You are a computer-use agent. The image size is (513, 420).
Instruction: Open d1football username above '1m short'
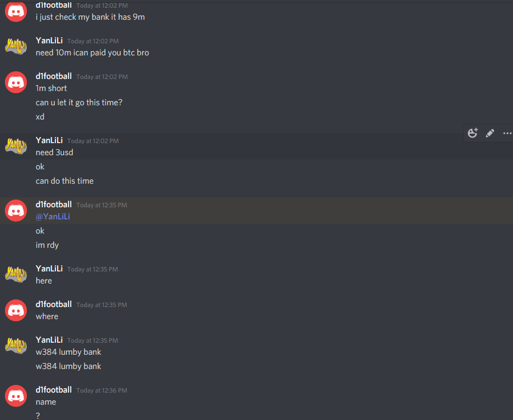54,76
